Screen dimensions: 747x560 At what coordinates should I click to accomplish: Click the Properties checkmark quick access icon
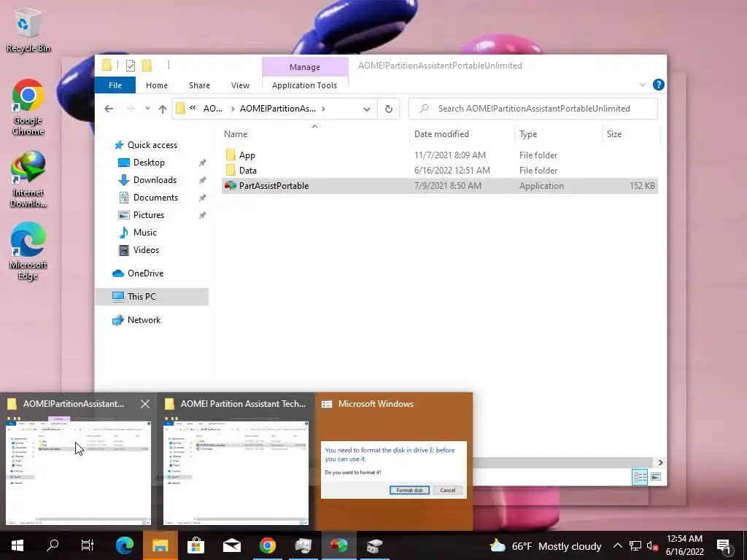click(130, 66)
